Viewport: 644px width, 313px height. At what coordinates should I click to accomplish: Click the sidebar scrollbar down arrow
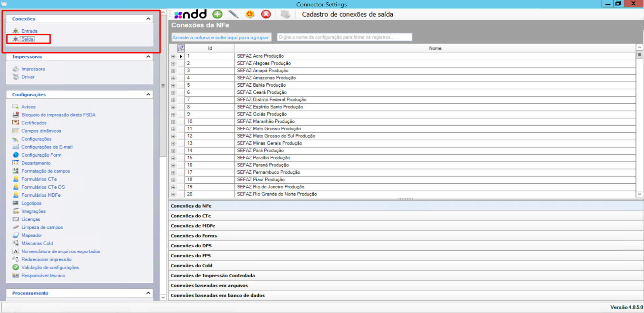[163, 297]
